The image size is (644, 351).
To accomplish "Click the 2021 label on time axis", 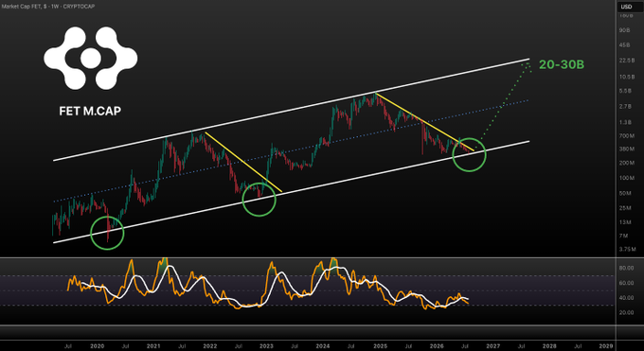I will point(153,346).
